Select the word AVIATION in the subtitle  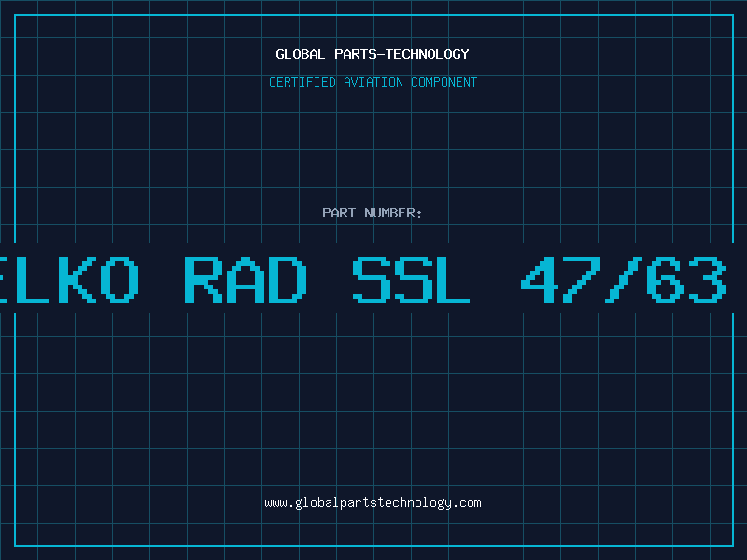tap(373, 82)
